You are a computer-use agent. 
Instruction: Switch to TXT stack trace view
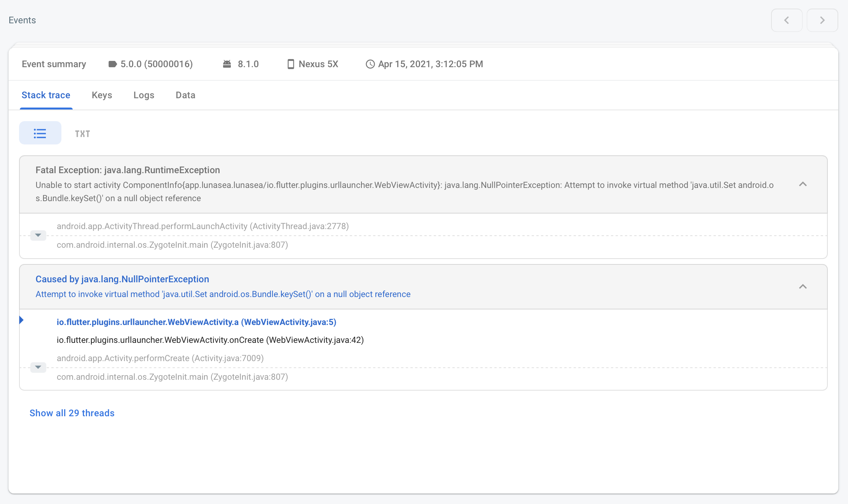click(x=82, y=134)
